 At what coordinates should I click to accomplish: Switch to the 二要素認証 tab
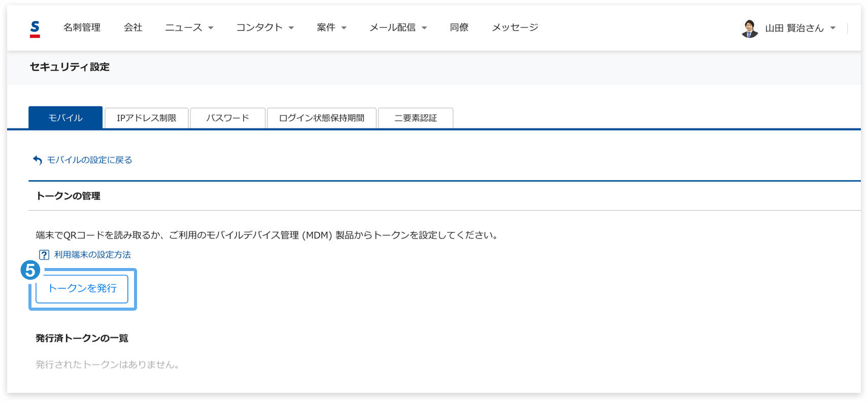point(415,118)
